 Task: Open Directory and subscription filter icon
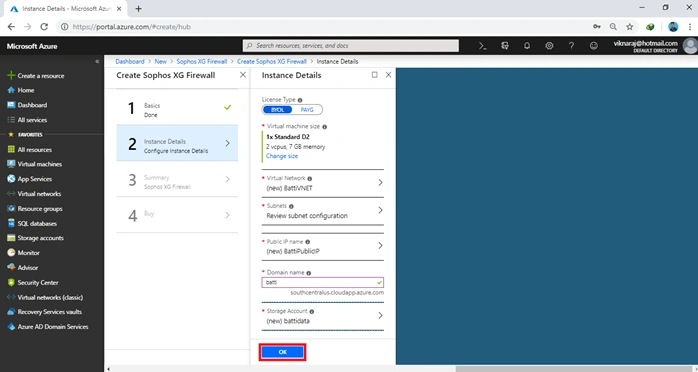click(505, 45)
